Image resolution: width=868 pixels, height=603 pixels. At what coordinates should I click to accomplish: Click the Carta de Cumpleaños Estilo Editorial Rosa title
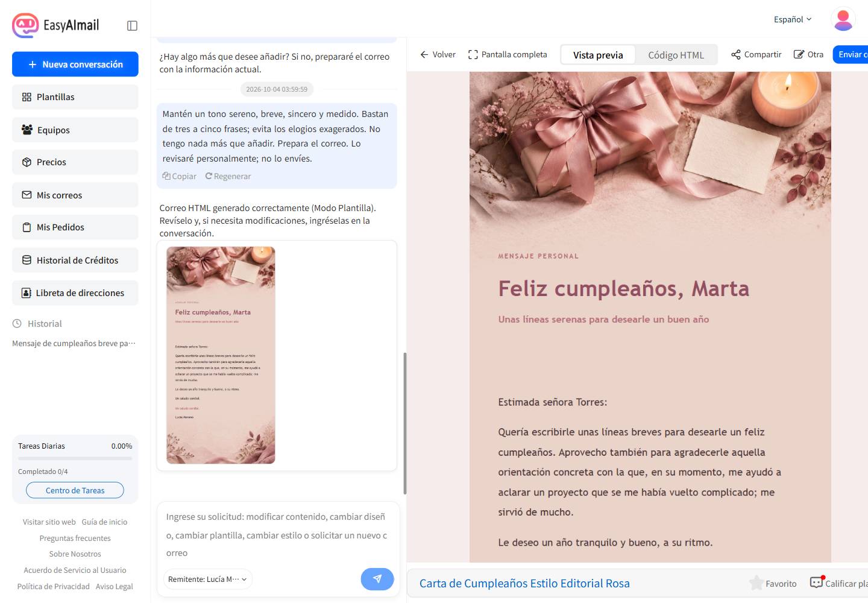click(x=524, y=583)
